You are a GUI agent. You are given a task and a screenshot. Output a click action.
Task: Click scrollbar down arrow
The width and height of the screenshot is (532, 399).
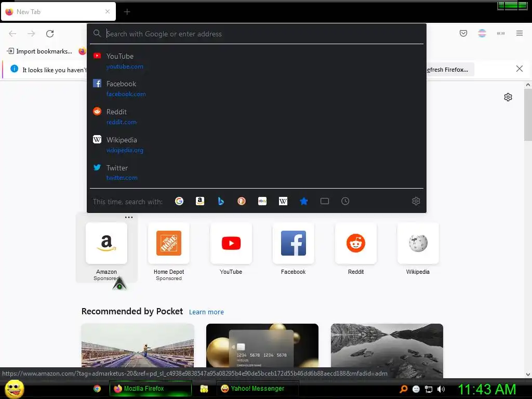click(528, 375)
